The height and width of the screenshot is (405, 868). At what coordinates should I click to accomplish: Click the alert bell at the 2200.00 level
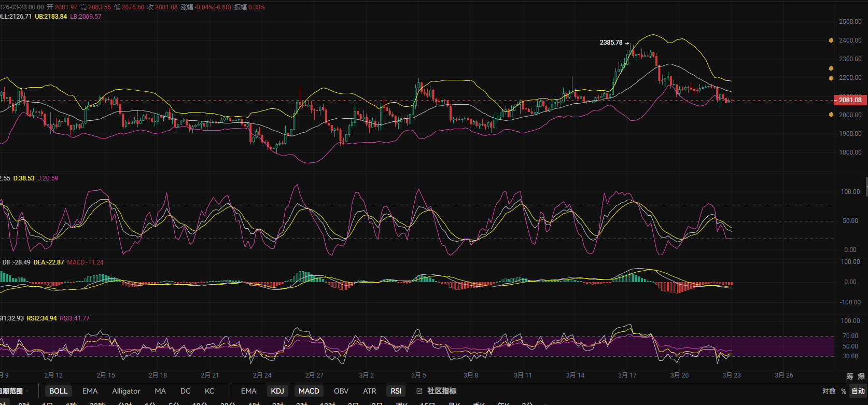[831, 78]
